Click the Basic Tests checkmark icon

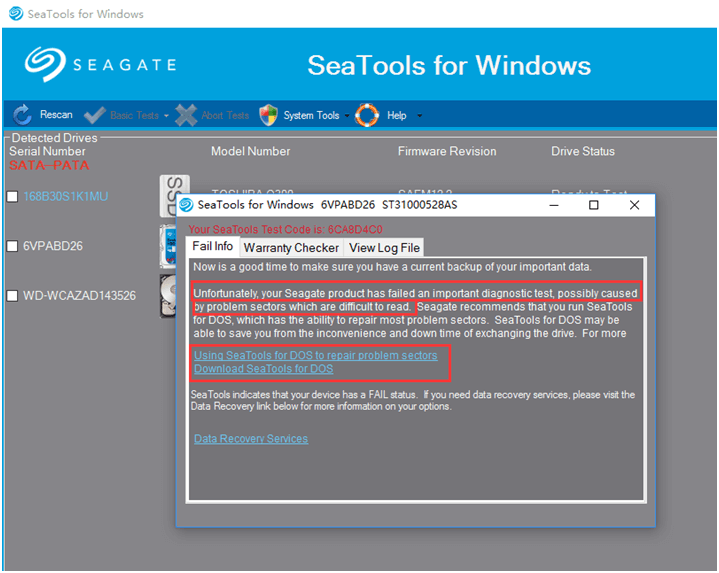pos(95,115)
